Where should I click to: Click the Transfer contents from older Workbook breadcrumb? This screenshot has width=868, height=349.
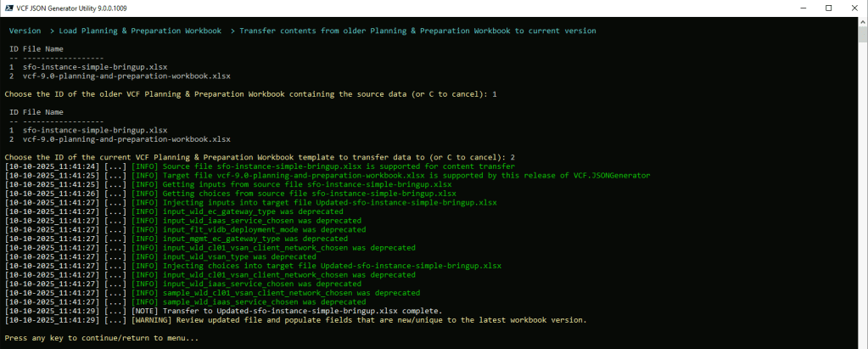(417, 31)
